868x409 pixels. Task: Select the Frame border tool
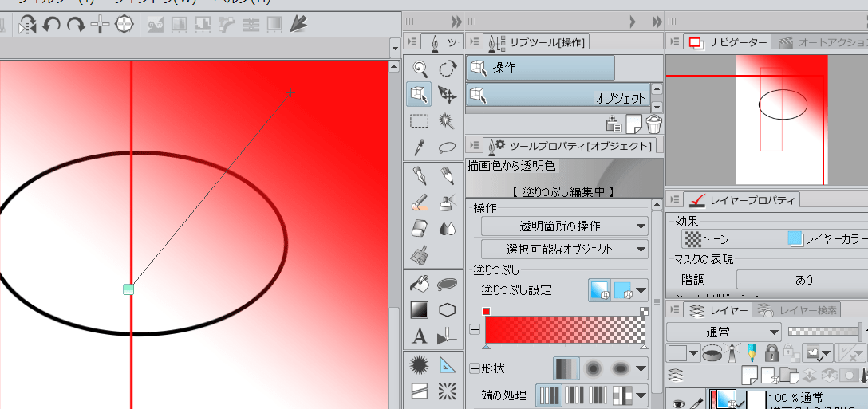coord(420,391)
